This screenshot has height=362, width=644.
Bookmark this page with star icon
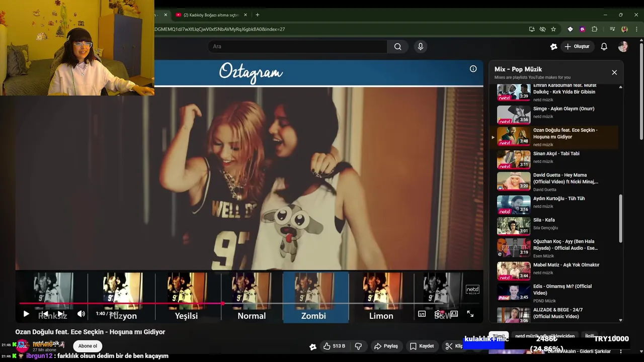click(553, 29)
